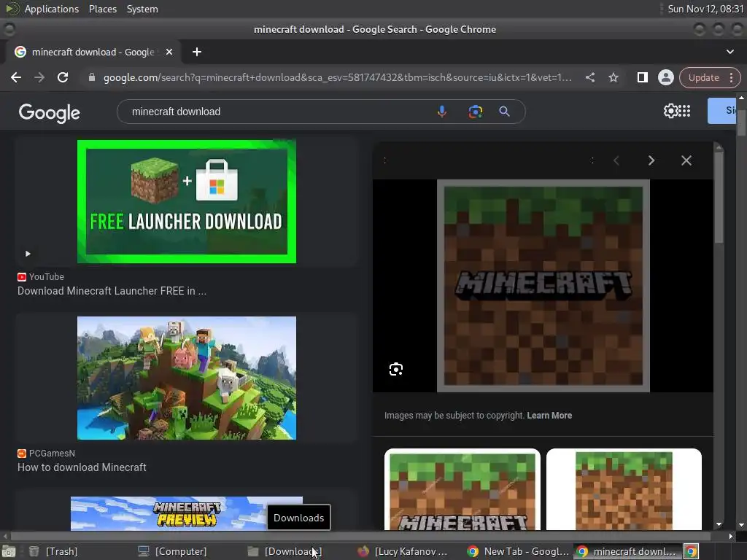
Task: Bookmark this page with the star icon
Action: pos(613,77)
